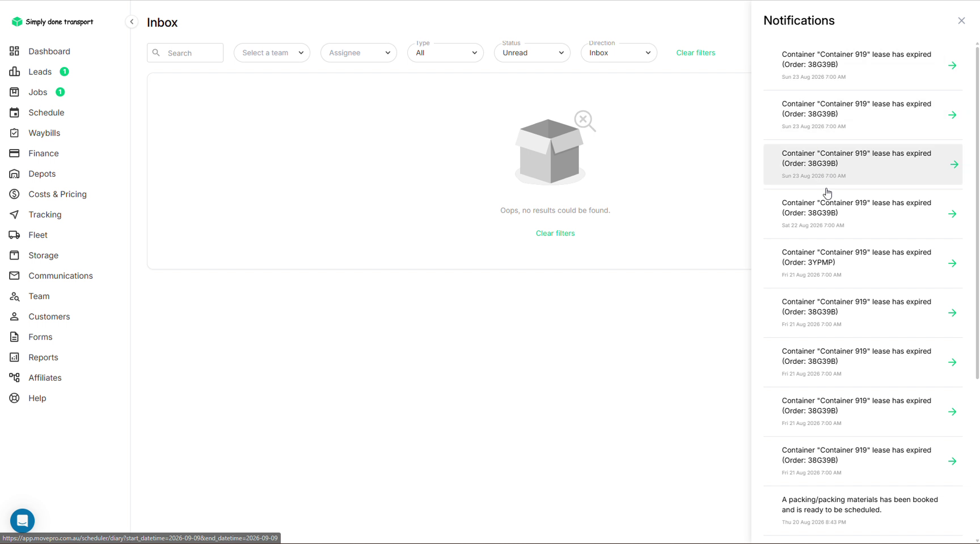Click the Search input field
Viewport: 980px width, 544px height.
click(185, 53)
